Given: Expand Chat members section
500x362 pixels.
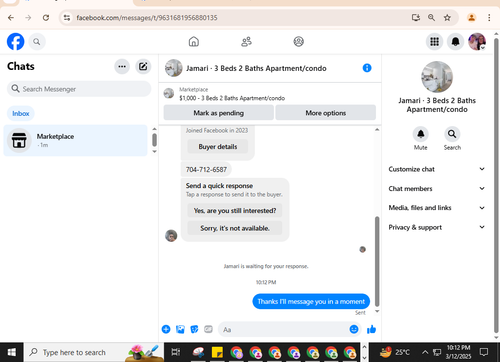Looking at the screenshot, I should (436, 188).
